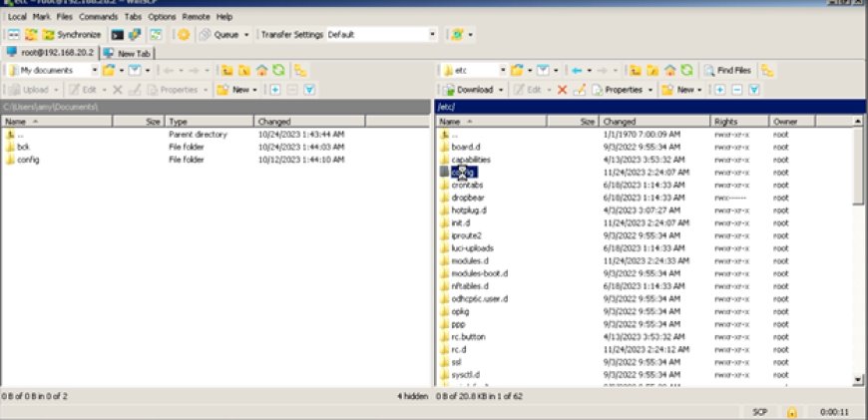The width and height of the screenshot is (868, 420).
Task: Open the Files menu
Action: pyautogui.click(x=64, y=17)
